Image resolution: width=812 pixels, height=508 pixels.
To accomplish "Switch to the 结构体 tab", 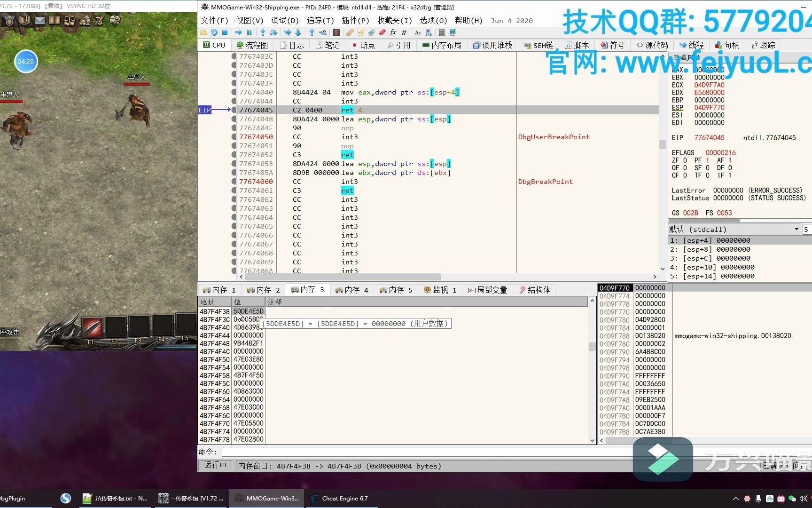I will pyautogui.click(x=535, y=290).
